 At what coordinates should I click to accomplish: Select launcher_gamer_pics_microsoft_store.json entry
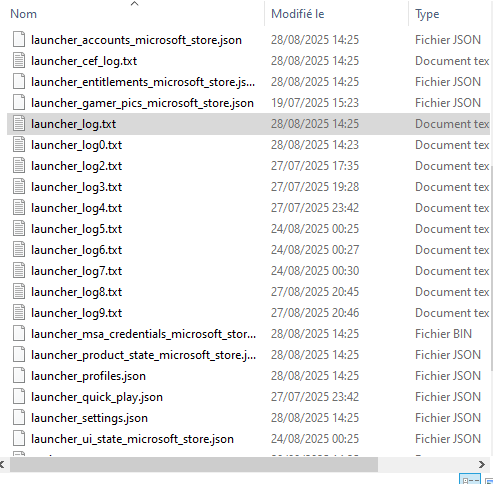(x=142, y=103)
